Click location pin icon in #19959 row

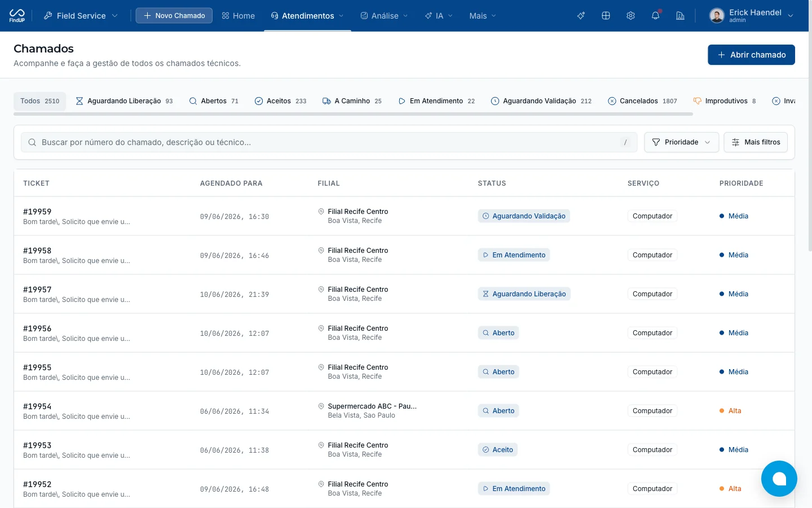321,212
